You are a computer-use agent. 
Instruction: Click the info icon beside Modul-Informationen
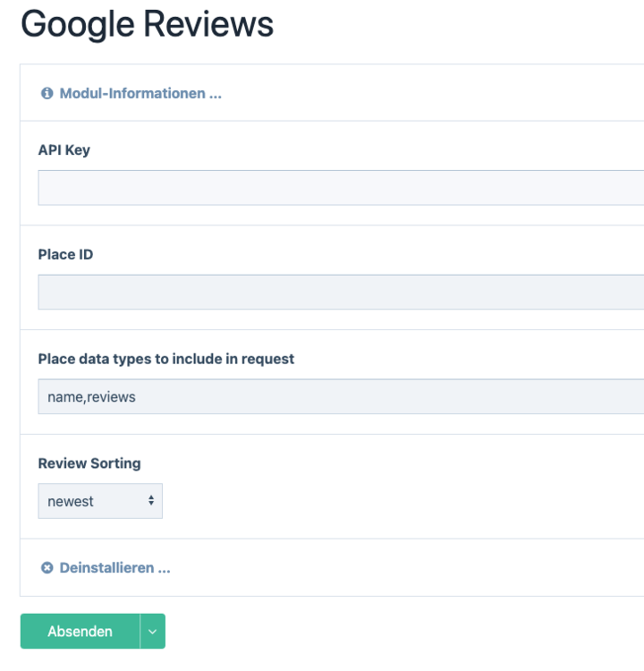click(47, 93)
